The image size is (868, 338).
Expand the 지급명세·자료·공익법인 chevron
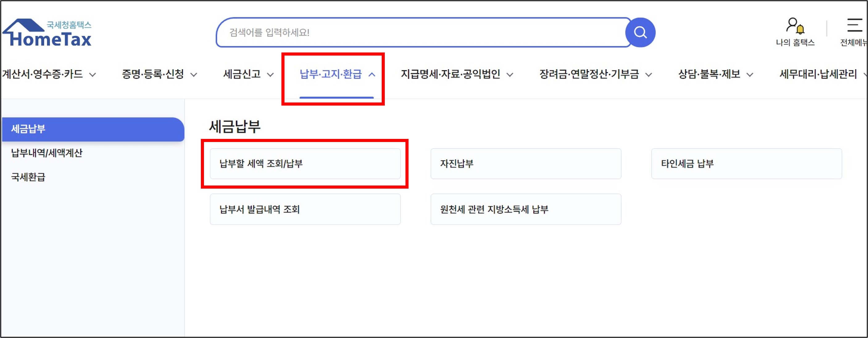click(510, 75)
